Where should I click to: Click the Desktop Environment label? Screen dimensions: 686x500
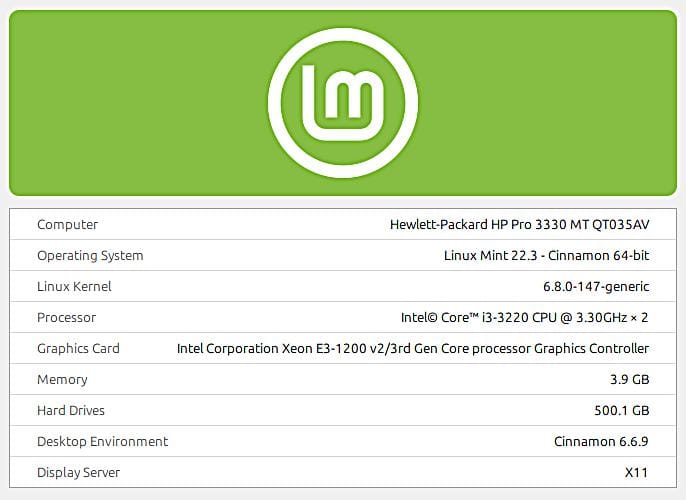(102, 442)
